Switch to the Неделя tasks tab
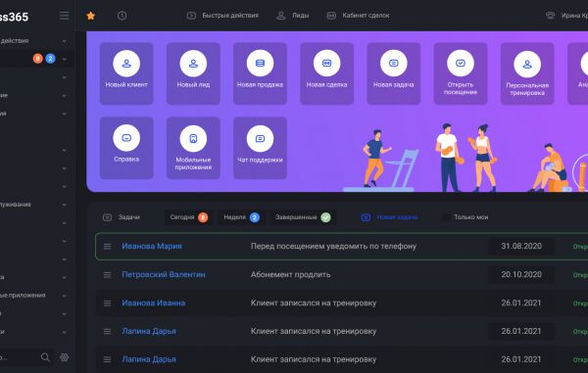The image size is (588, 373). 241,217
